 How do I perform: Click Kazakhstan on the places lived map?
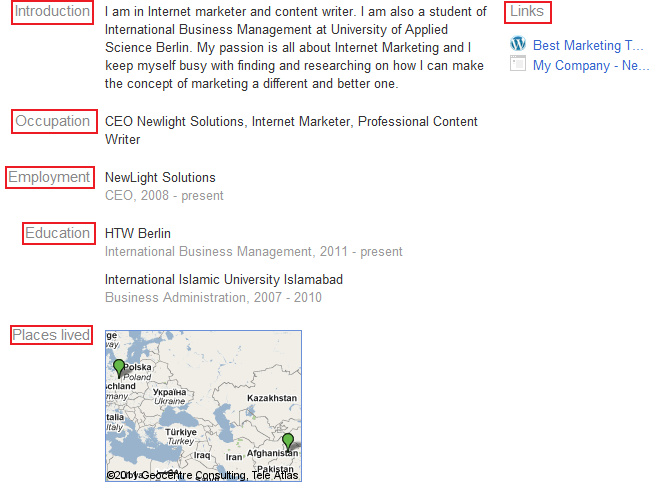tap(272, 398)
